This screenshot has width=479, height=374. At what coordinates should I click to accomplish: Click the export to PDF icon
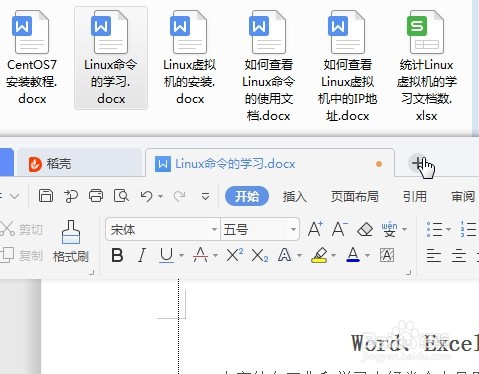pos(71,196)
